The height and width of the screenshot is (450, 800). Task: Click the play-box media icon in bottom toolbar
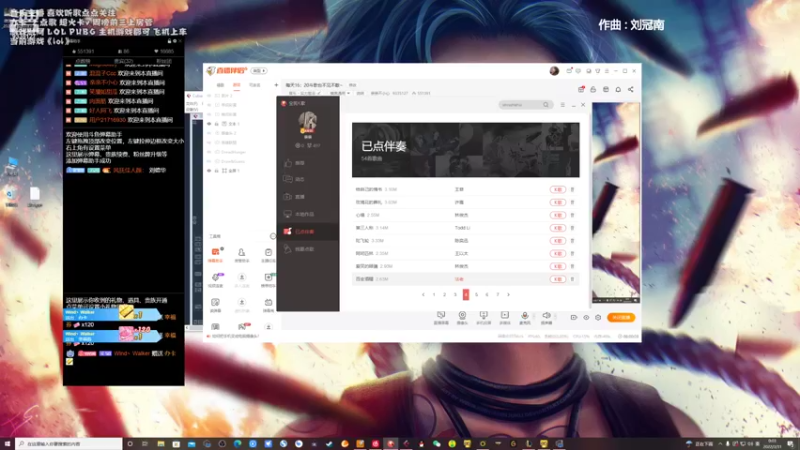pos(505,317)
